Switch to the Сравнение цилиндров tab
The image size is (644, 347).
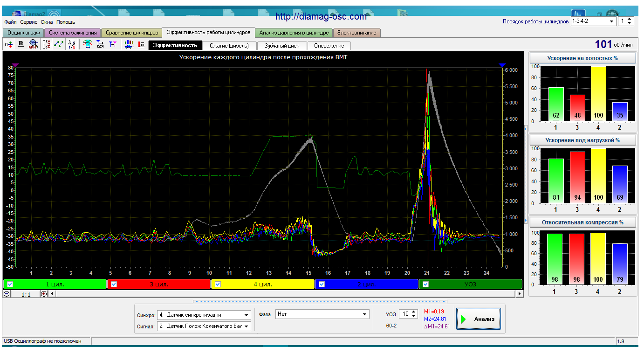point(132,33)
